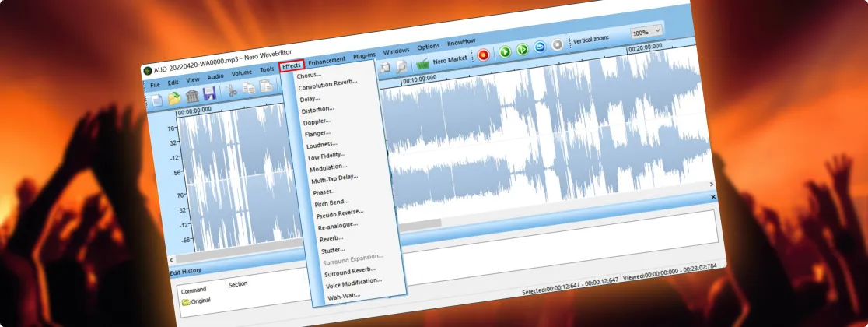Click the Open folder toolbar icon
The image size is (868, 327).
(x=175, y=99)
